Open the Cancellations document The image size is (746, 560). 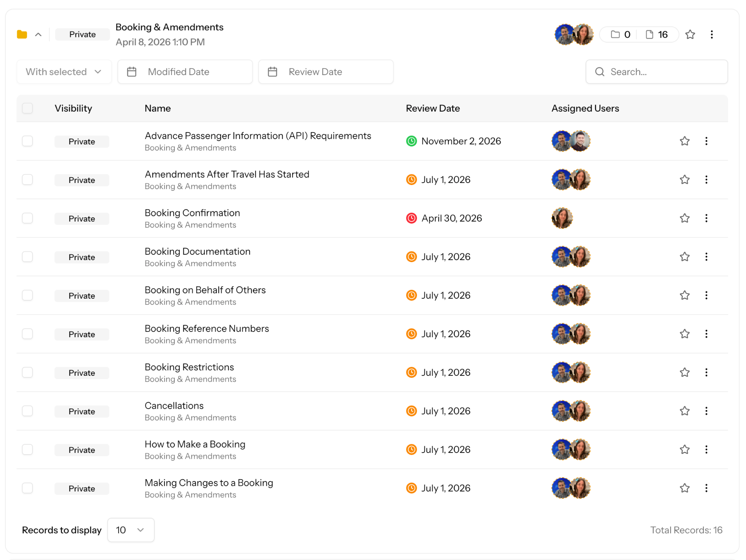174,406
